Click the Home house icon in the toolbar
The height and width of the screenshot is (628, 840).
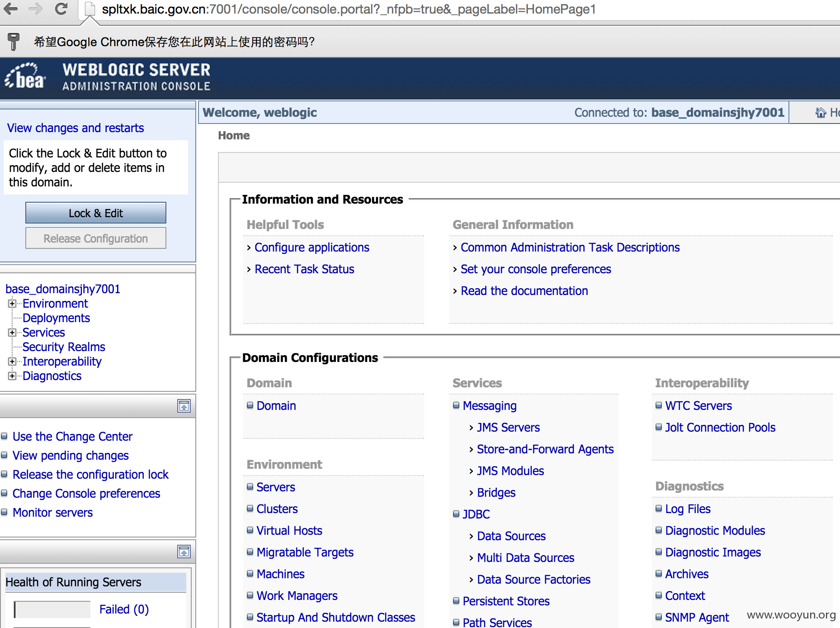pos(821,113)
